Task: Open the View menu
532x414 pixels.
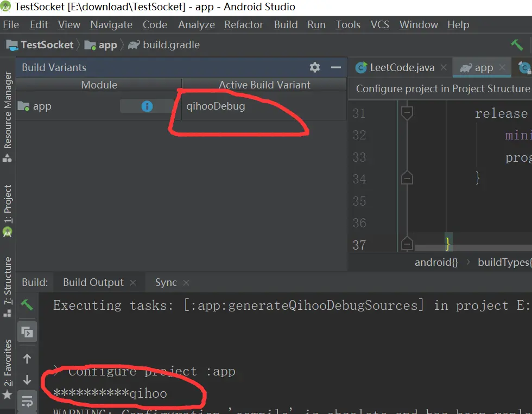Action: pyautogui.click(x=69, y=25)
